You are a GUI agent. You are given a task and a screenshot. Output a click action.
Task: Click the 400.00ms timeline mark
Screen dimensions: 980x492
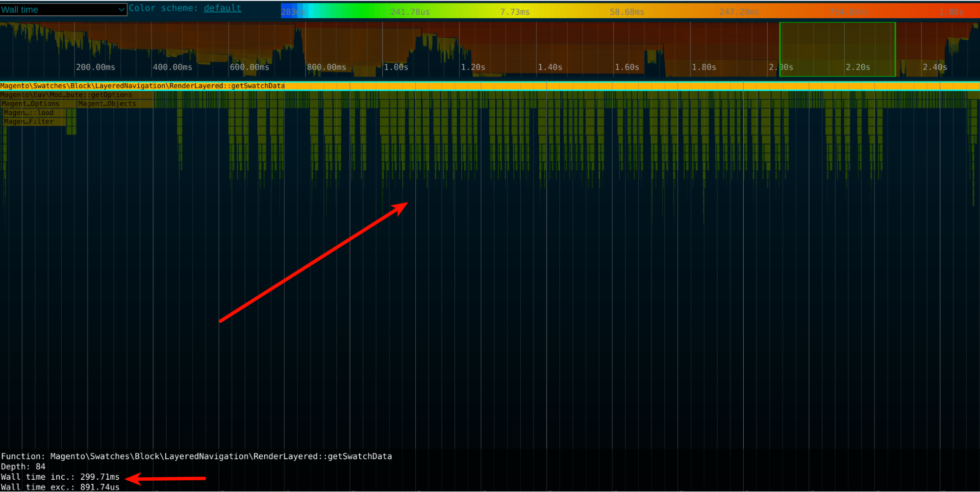[173, 67]
